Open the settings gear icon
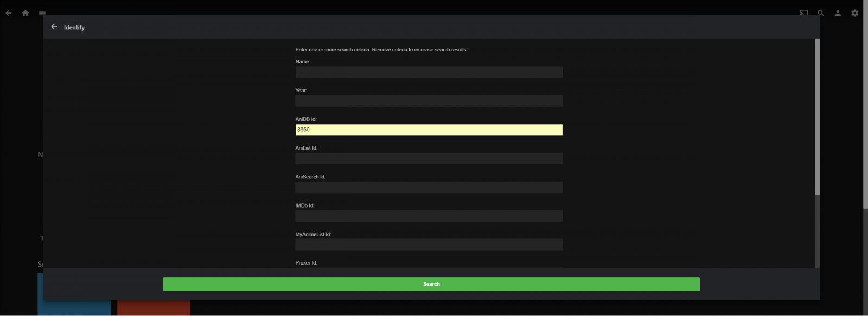 tap(854, 12)
